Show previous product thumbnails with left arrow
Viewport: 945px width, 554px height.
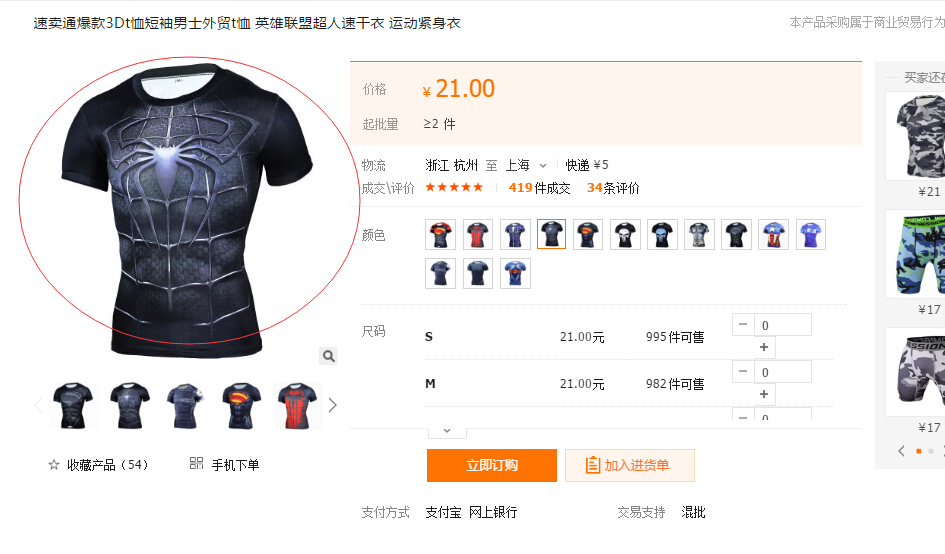tap(39, 405)
